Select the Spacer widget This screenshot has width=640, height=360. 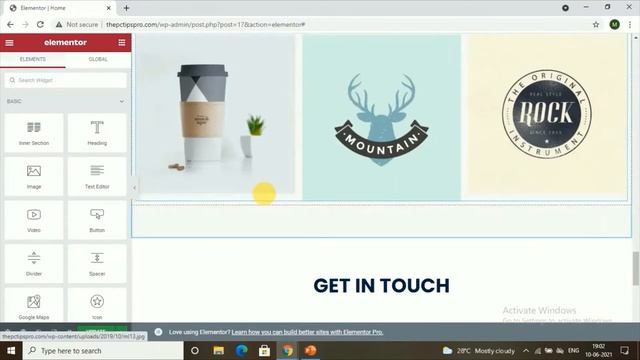97,264
